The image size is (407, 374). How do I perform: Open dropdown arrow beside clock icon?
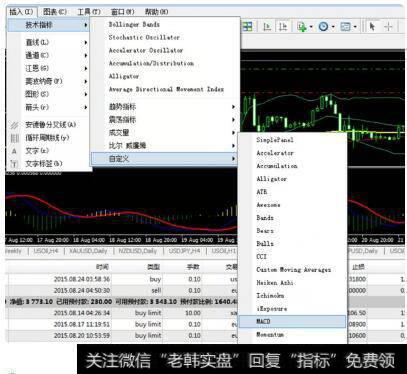tap(333, 27)
